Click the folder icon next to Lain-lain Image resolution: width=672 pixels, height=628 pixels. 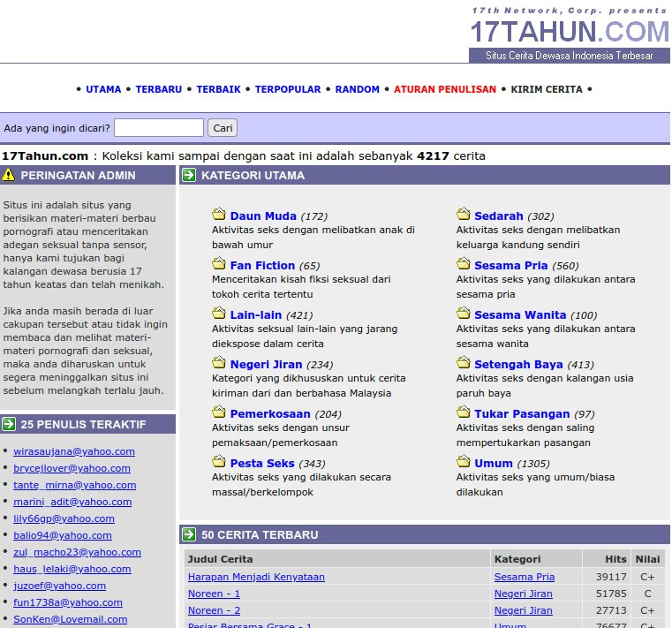pyautogui.click(x=219, y=313)
